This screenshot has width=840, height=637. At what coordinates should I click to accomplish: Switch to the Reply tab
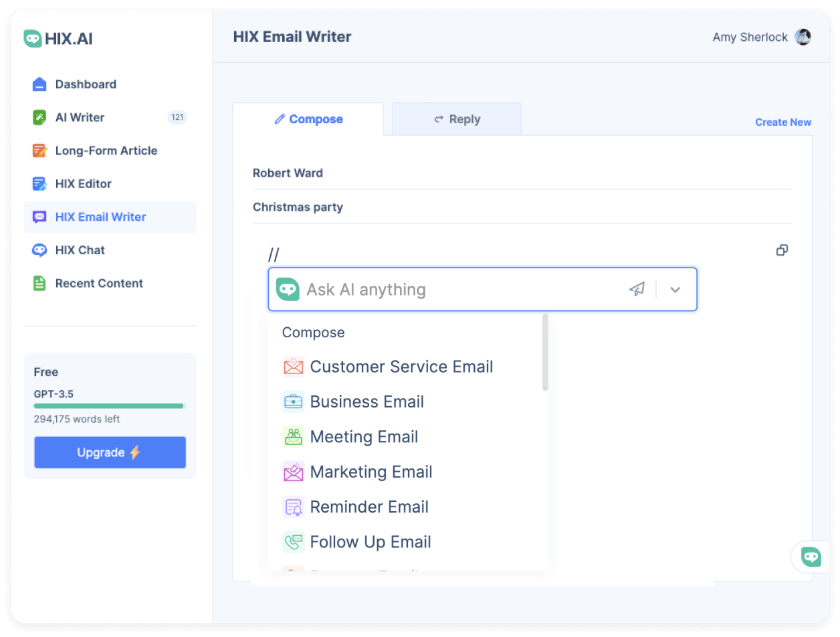coord(457,119)
